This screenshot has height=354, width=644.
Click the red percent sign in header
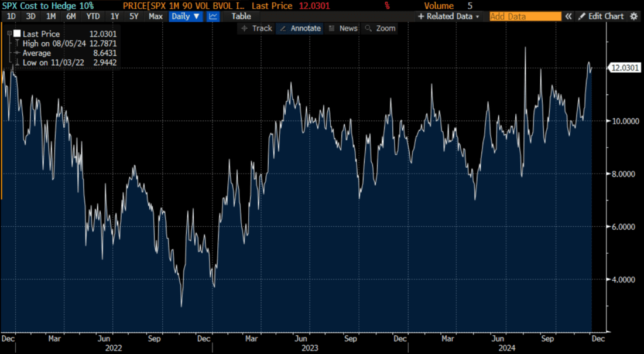click(387, 6)
